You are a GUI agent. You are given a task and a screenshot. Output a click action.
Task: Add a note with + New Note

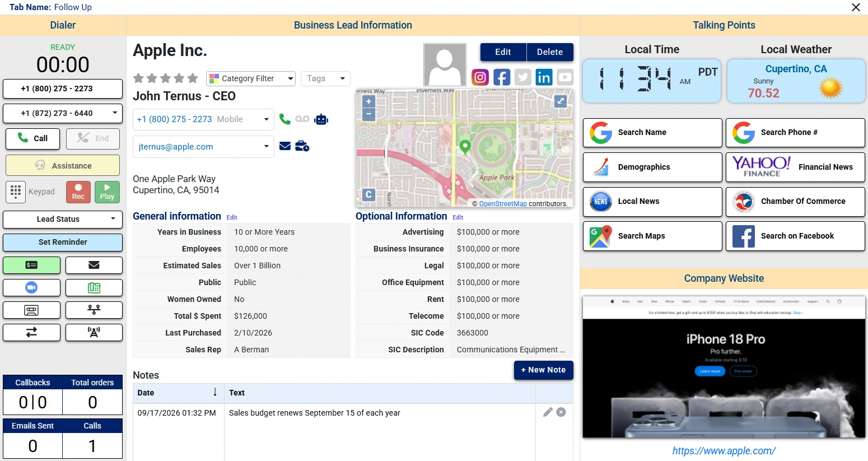point(543,370)
